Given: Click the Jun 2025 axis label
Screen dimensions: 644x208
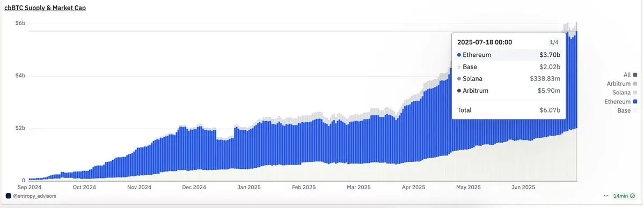Looking at the screenshot, I should pos(523,187).
